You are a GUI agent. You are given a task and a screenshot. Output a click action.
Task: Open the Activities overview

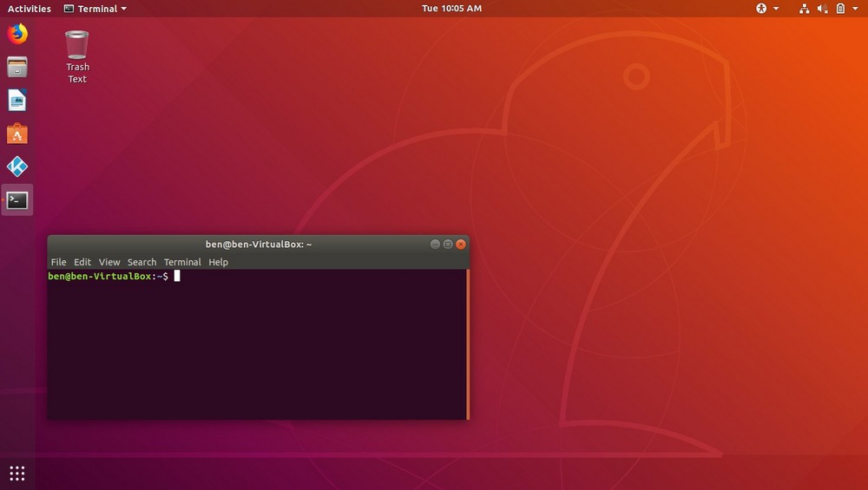coord(30,9)
